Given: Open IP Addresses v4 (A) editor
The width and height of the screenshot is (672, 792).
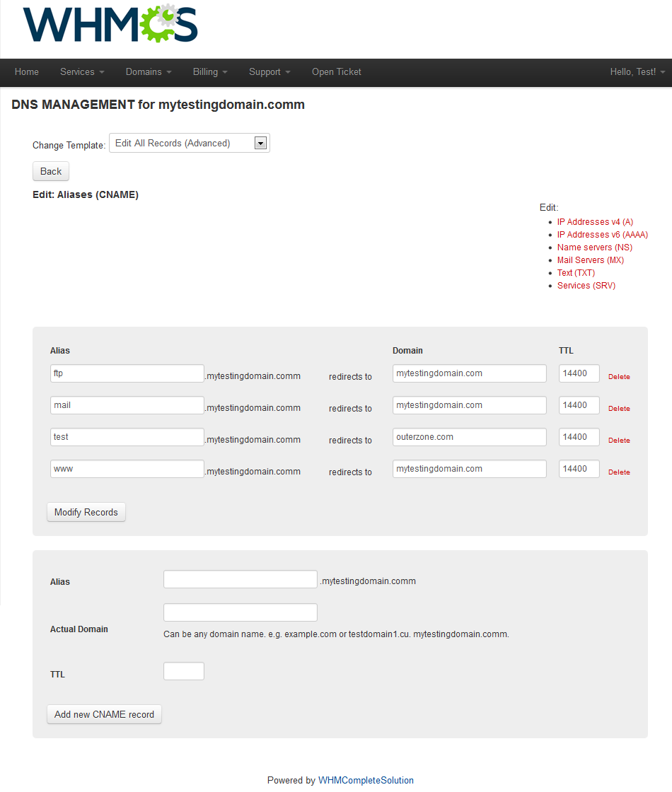Looking at the screenshot, I should [595, 222].
